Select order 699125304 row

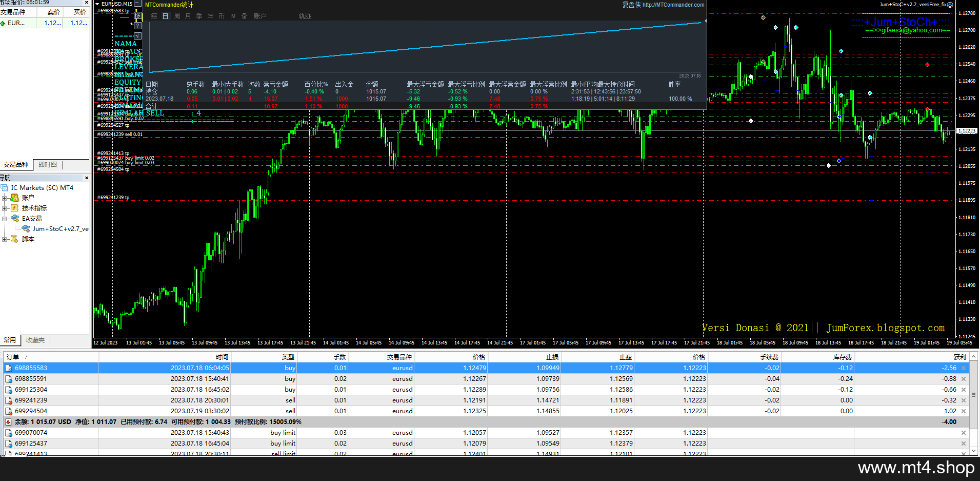(487, 390)
